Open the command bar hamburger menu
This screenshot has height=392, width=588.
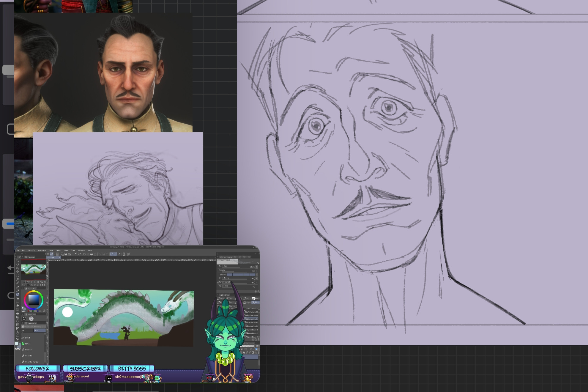tap(48, 254)
